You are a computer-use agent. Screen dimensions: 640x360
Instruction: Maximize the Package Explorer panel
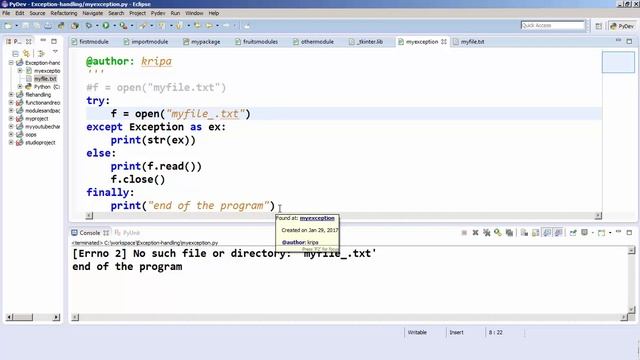(x=54, y=41)
